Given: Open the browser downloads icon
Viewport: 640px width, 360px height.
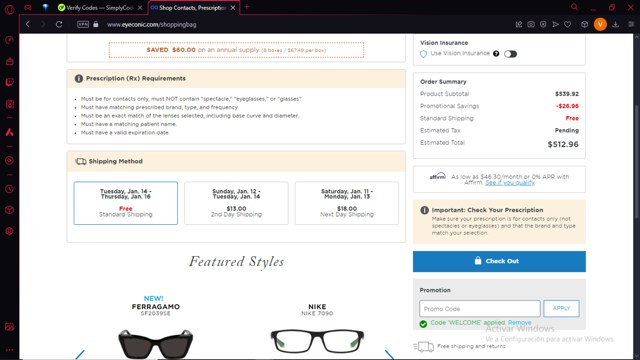Looking at the screenshot, I should click(x=616, y=24).
